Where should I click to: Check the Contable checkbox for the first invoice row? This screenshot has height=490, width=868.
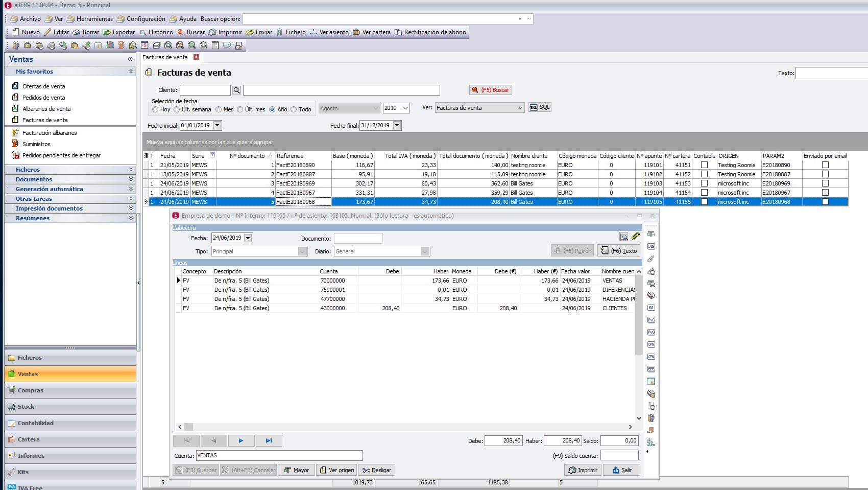(x=703, y=165)
